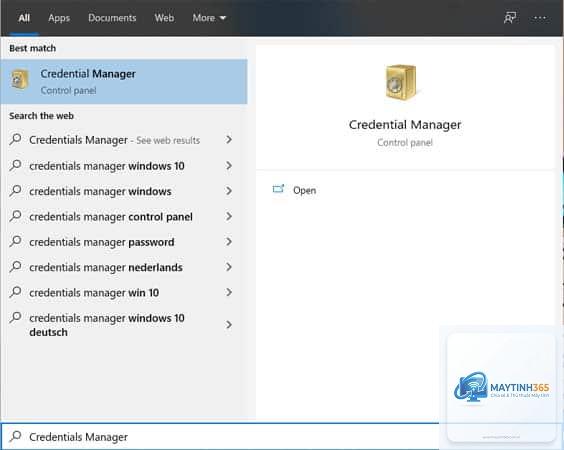Expand the More dropdown
This screenshot has height=450, width=564.
(x=209, y=18)
